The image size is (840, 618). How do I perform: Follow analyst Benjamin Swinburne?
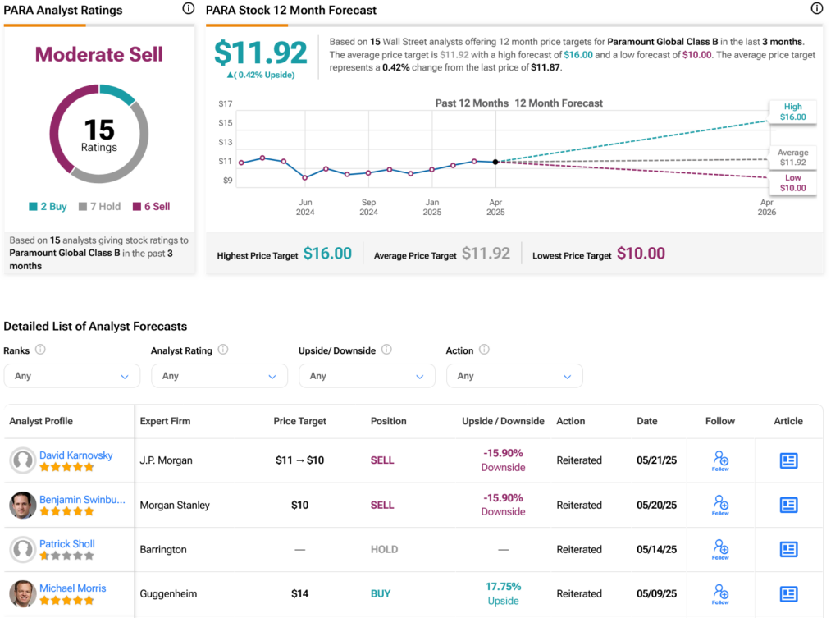tap(720, 505)
